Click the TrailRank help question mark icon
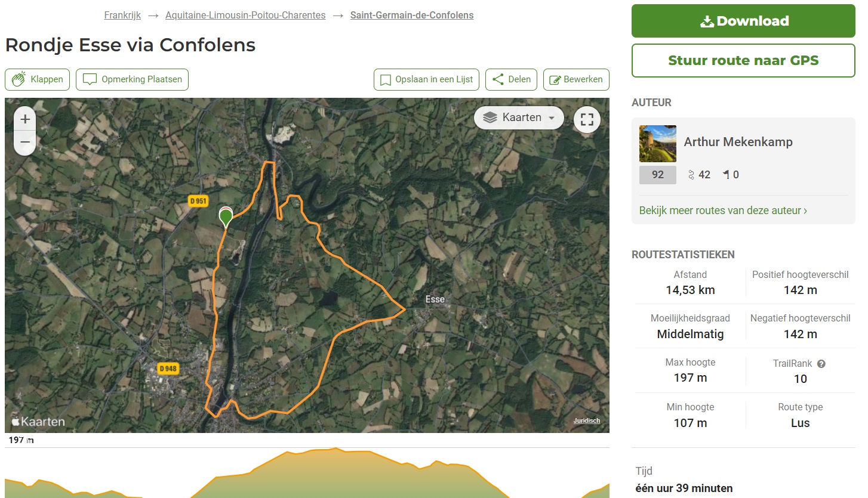Viewport: 868px width, 498px height. click(x=821, y=364)
